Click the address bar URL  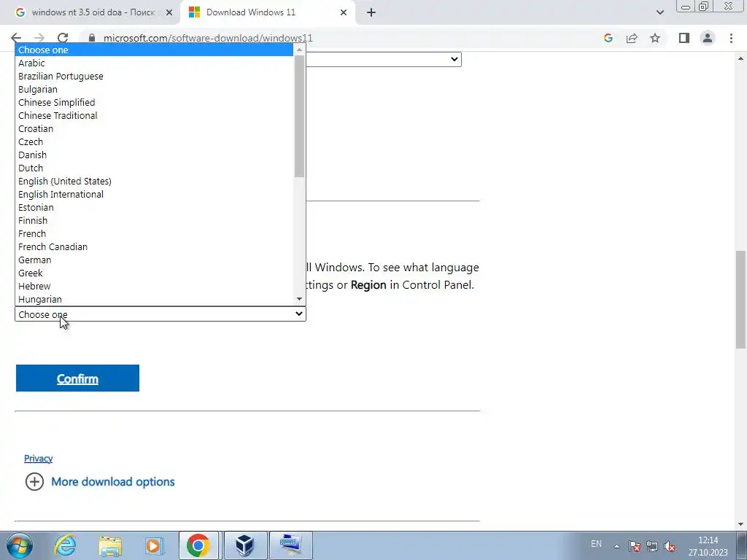click(208, 38)
